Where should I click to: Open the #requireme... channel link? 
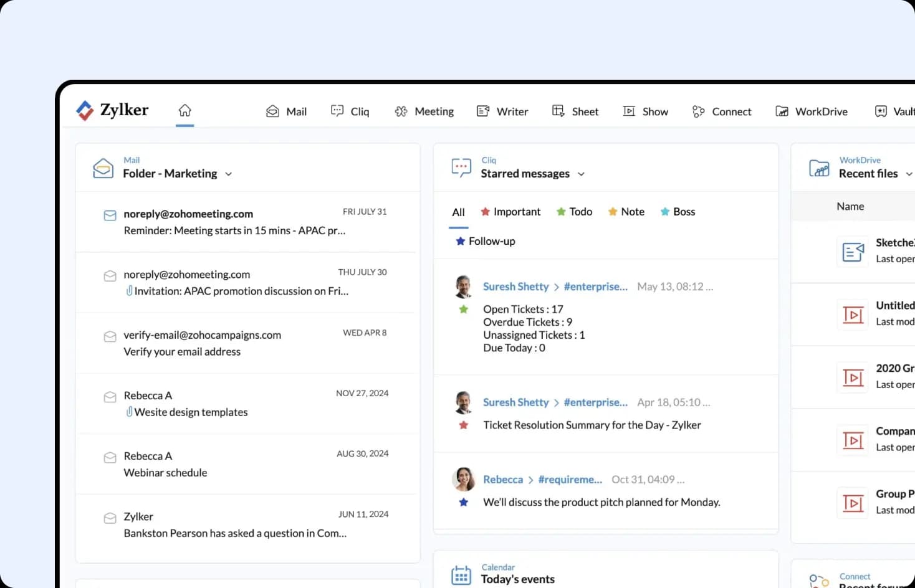(x=570, y=480)
